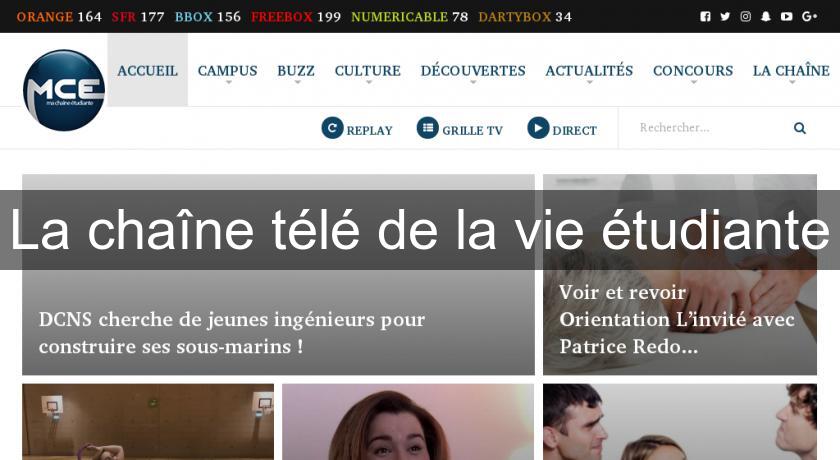Click the Orange 164 channel entry
The width and height of the screenshot is (840, 460).
59,17
